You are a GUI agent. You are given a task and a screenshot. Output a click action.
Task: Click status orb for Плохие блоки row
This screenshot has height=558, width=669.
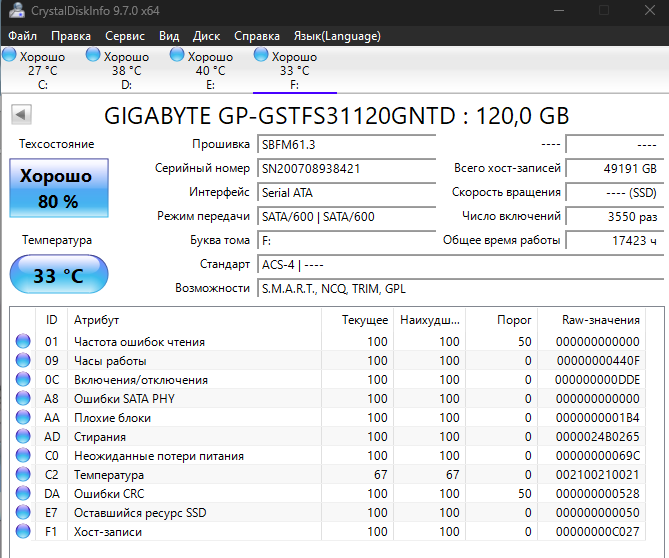point(23,417)
